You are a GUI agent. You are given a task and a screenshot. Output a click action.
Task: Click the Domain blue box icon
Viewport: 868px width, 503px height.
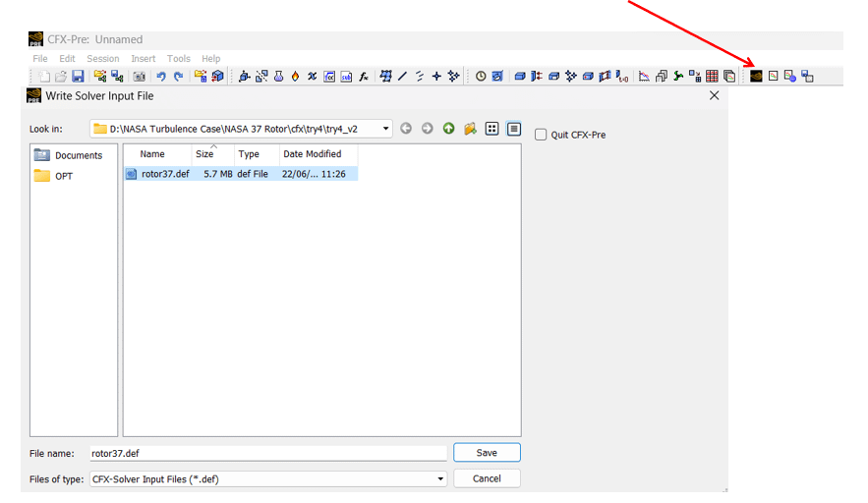[x=520, y=77]
